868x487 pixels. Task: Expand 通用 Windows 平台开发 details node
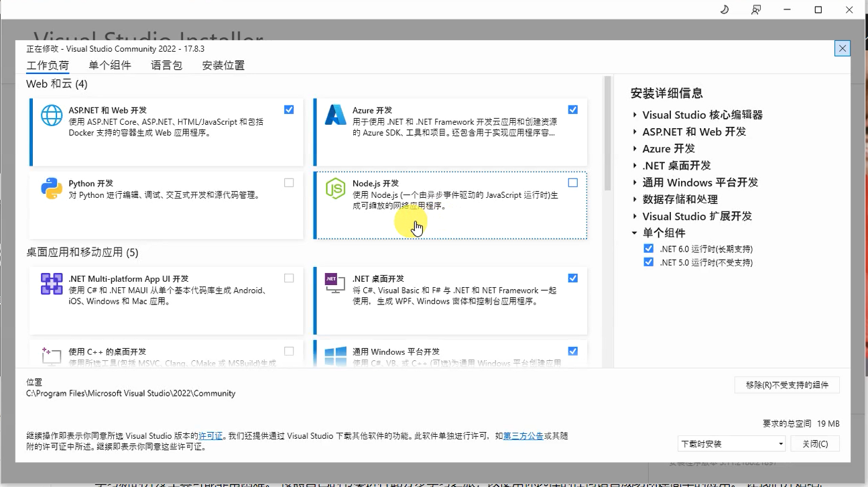pyautogui.click(x=635, y=182)
